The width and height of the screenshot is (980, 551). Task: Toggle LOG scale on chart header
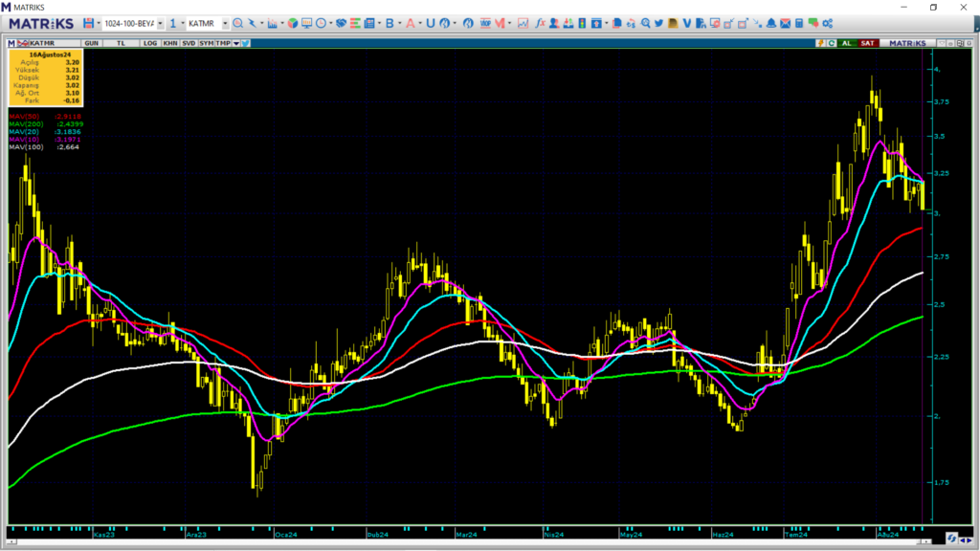[150, 43]
